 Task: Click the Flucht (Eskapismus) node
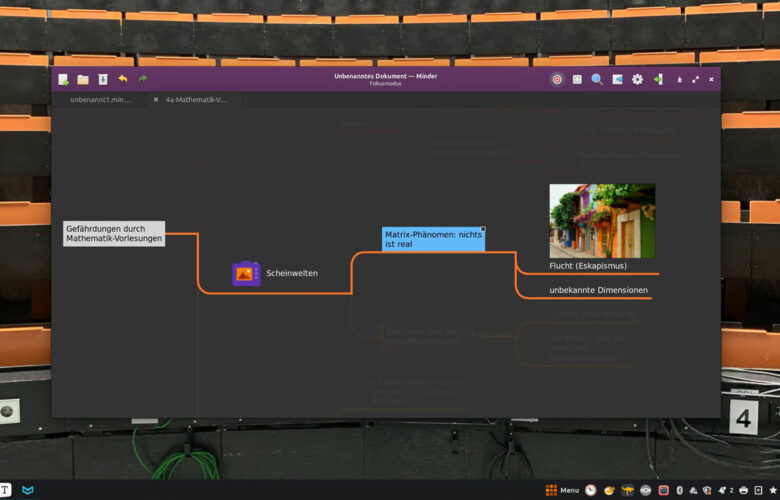pos(588,266)
